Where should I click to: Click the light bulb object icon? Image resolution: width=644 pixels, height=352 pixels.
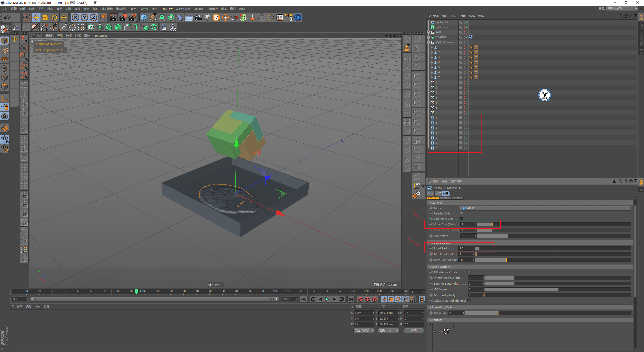coord(207,17)
